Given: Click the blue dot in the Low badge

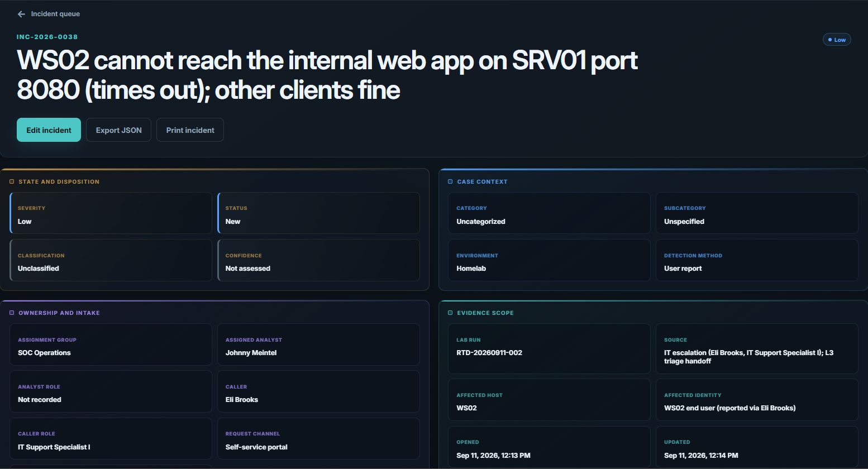Looking at the screenshot, I should point(830,40).
